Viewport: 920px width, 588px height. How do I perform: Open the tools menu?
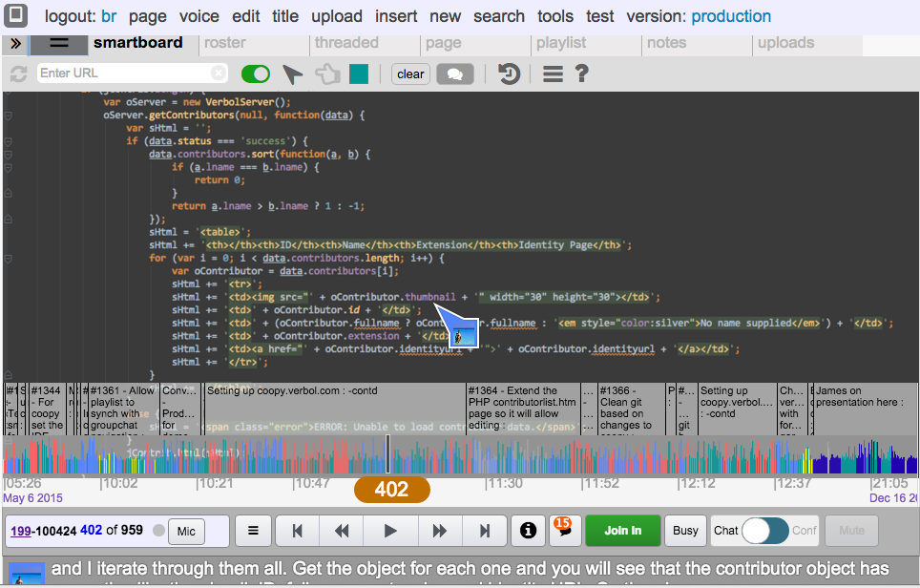pyautogui.click(x=555, y=16)
